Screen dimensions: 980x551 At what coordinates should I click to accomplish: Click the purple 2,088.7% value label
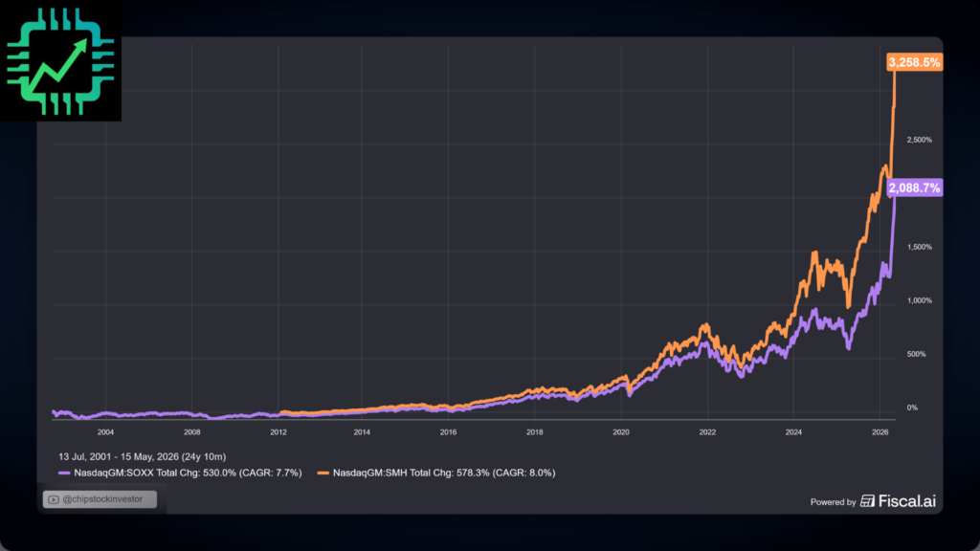[914, 188]
